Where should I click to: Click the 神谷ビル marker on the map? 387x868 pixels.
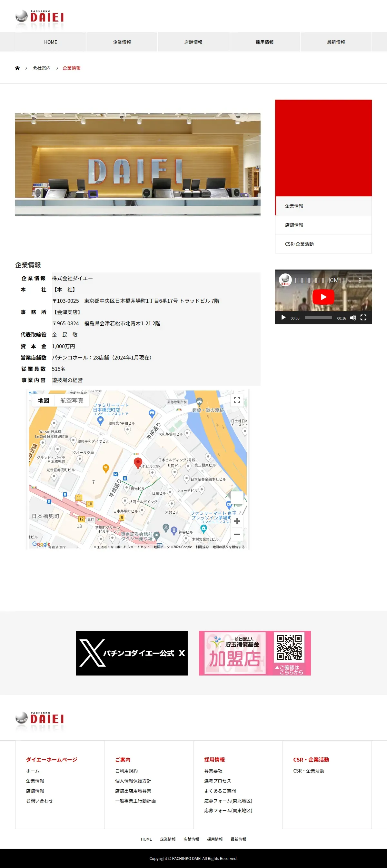pyautogui.click(x=186, y=538)
